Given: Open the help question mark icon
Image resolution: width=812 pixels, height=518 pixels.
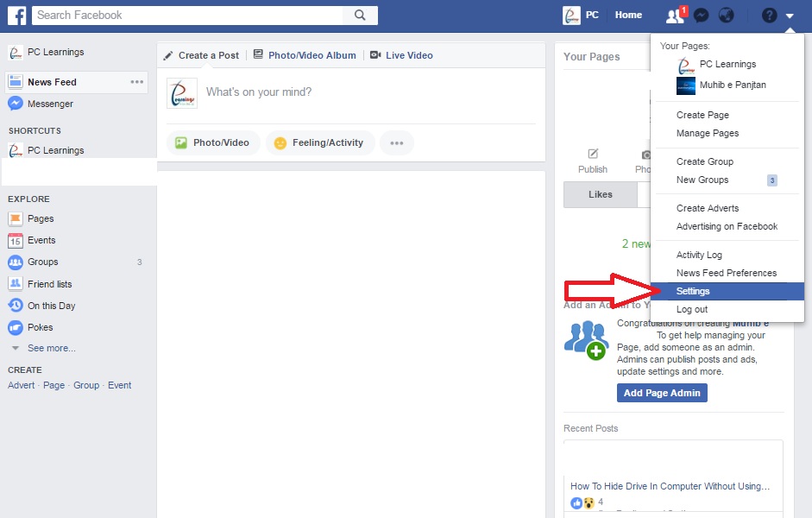Looking at the screenshot, I should pyautogui.click(x=769, y=16).
